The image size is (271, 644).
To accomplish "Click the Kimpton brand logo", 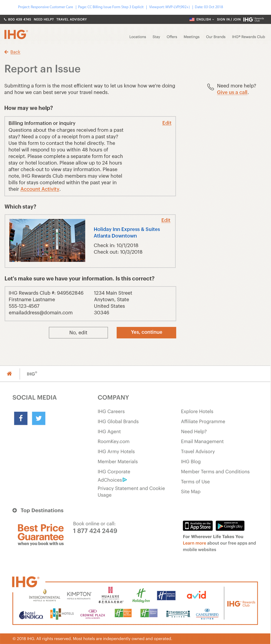I will [79, 595].
